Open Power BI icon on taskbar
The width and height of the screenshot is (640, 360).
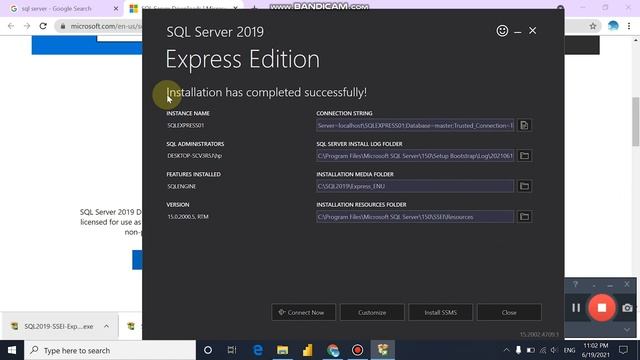pyautogui.click(x=307, y=350)
